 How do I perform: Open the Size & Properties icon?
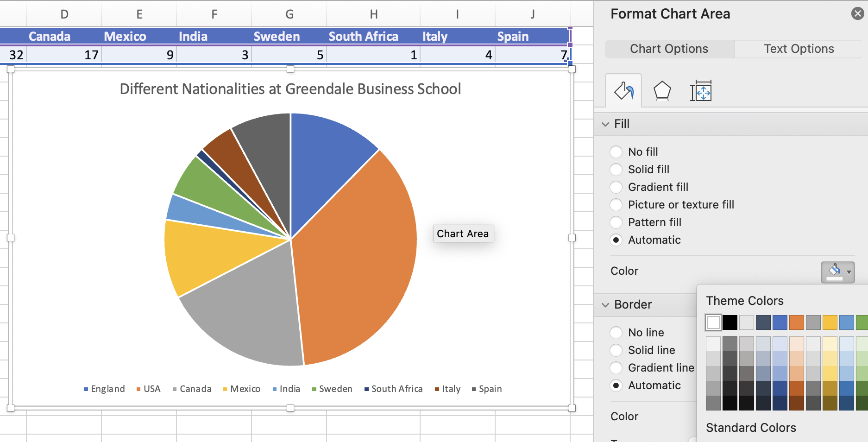pyautogui.click(x=701, y=91)
